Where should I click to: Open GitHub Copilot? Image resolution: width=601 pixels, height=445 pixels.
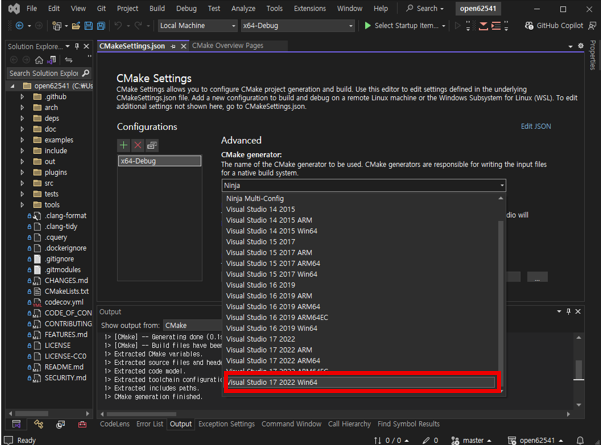(x=554, y=26)
